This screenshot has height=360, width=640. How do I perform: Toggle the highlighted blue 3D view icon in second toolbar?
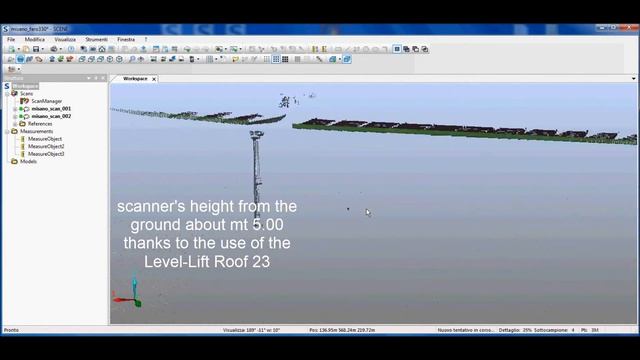20,59
